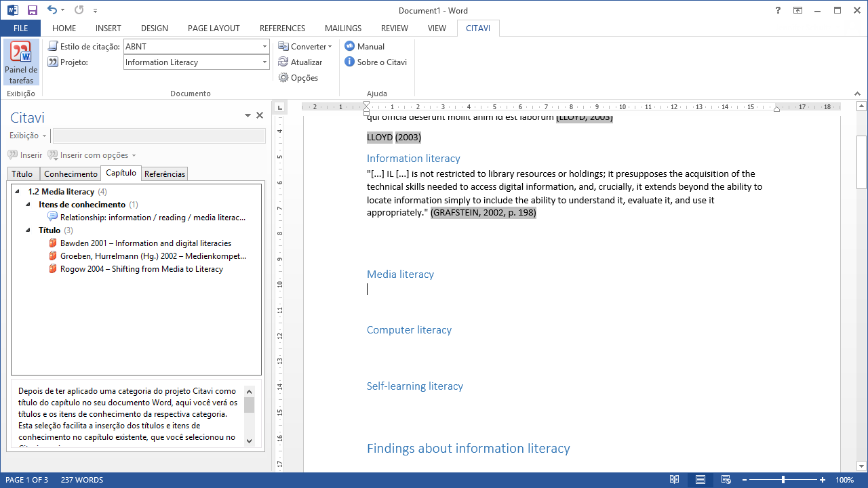Close the Citavi task pane
Image resolution: width=868 pixels, height=488 pixels.
259,115
